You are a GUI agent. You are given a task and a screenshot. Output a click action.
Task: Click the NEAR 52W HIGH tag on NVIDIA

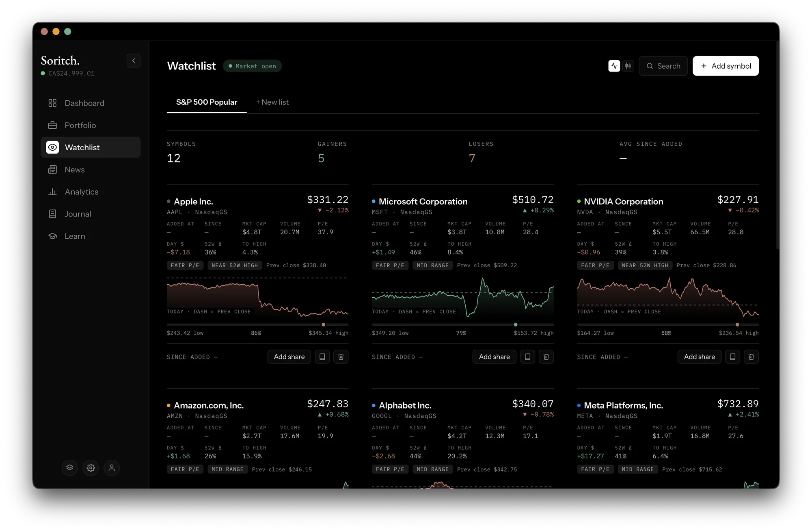(x=645, y=266)
